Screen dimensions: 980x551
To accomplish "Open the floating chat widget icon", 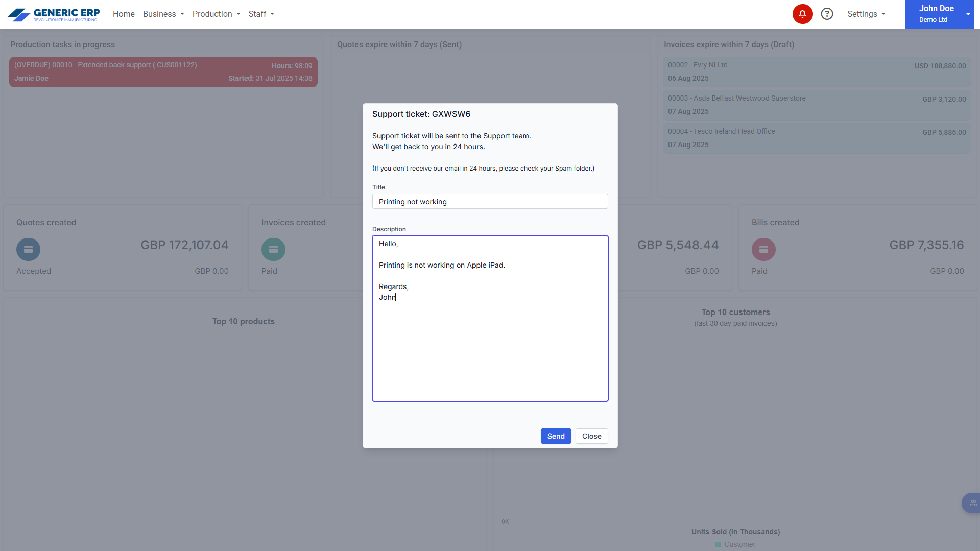I will coord(972,503).
